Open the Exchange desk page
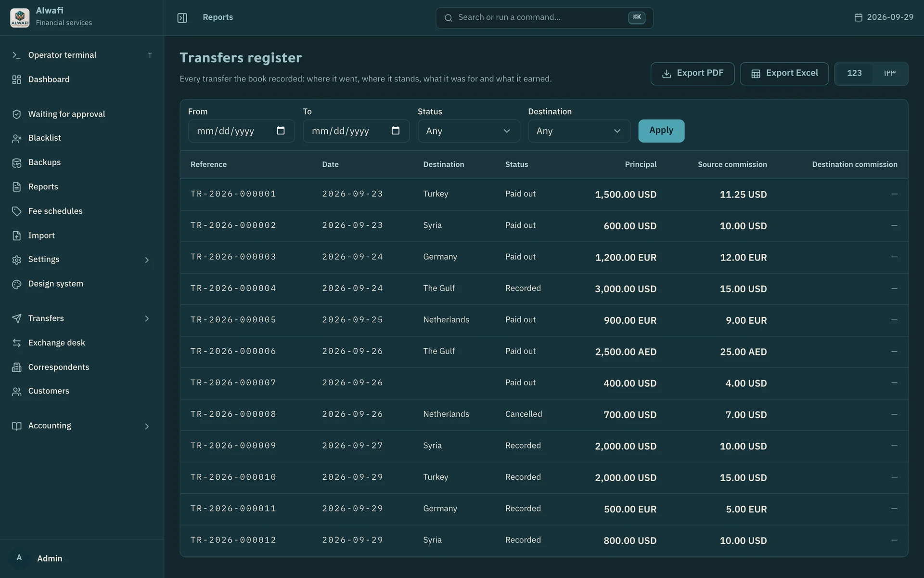The image size is (924, 578). [x=82, y=343]
